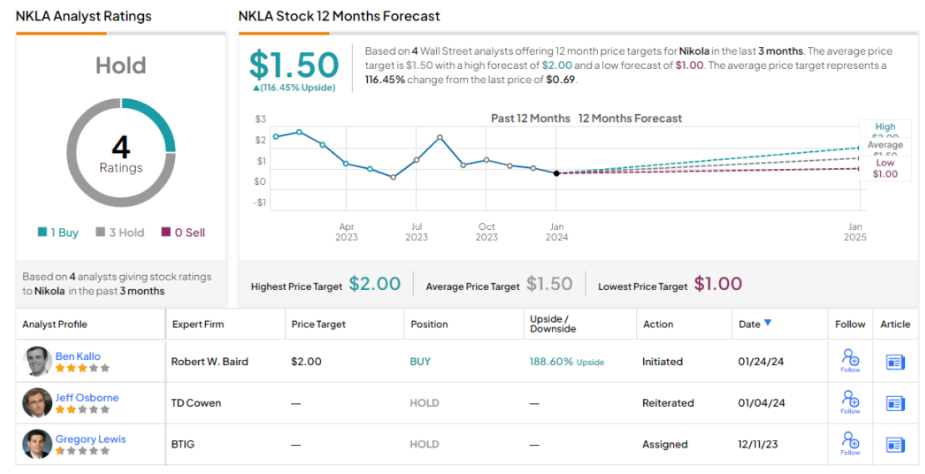The height and width of the screenshot is (474, 925).
Task: Click Jeff Osborne's profile photo
Action: (x=38, y=402)
